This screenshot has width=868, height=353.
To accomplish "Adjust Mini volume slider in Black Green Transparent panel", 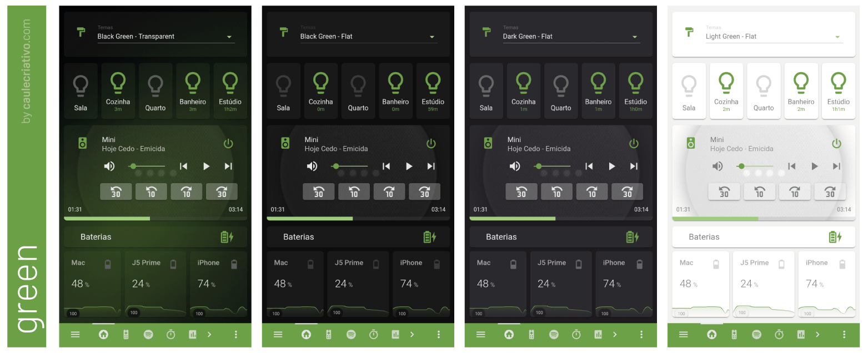I will tap(147, 166).
